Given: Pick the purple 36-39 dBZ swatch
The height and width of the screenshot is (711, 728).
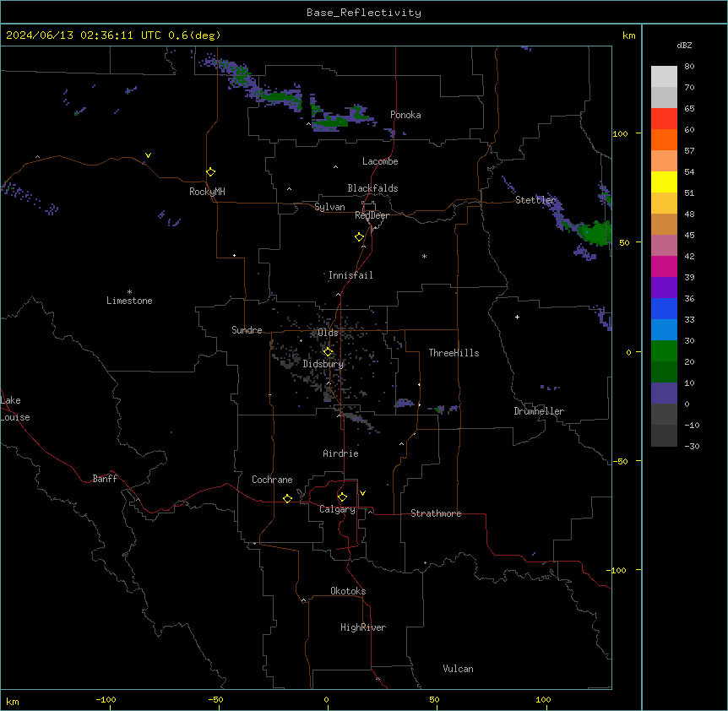Looking at the screenshot, I should click(x=664, y=288).
